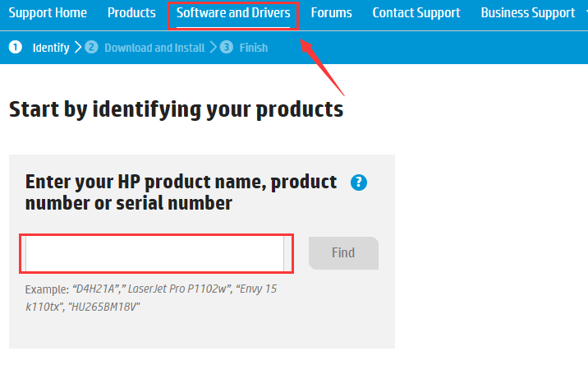Open the blue question mark help icon

[359, 183]
